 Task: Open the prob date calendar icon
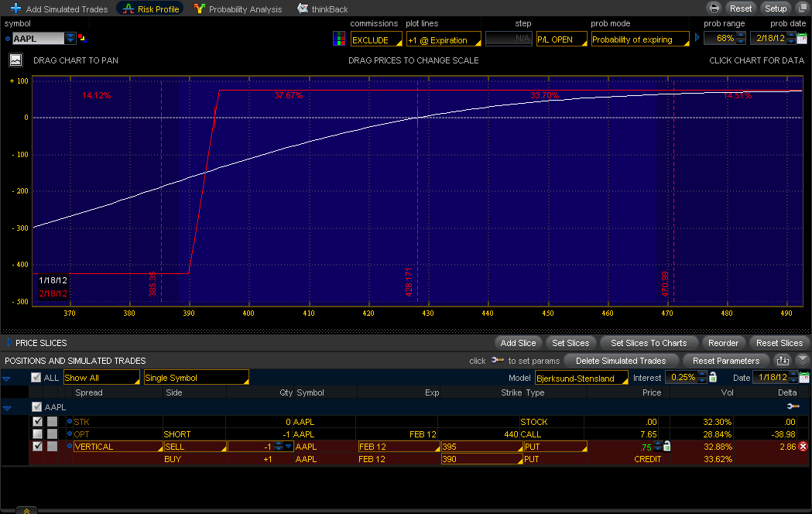[802, 38]
